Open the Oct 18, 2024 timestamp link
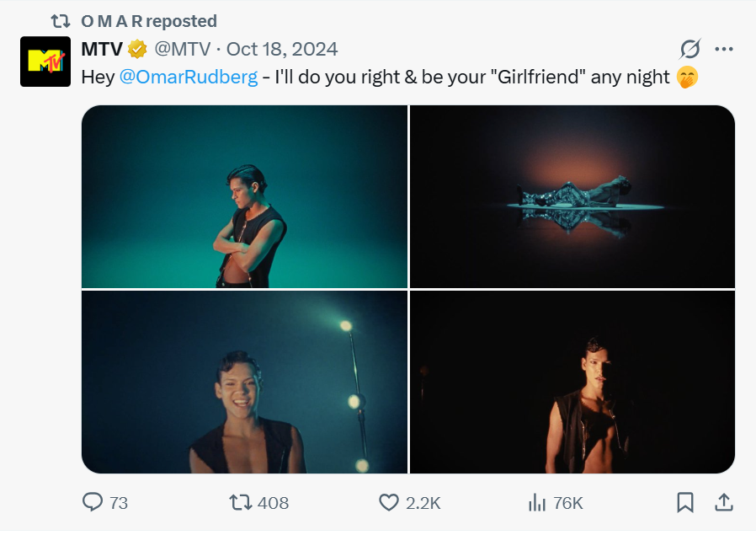The width and height of the screenshot is (756, 535). (282, 49)
